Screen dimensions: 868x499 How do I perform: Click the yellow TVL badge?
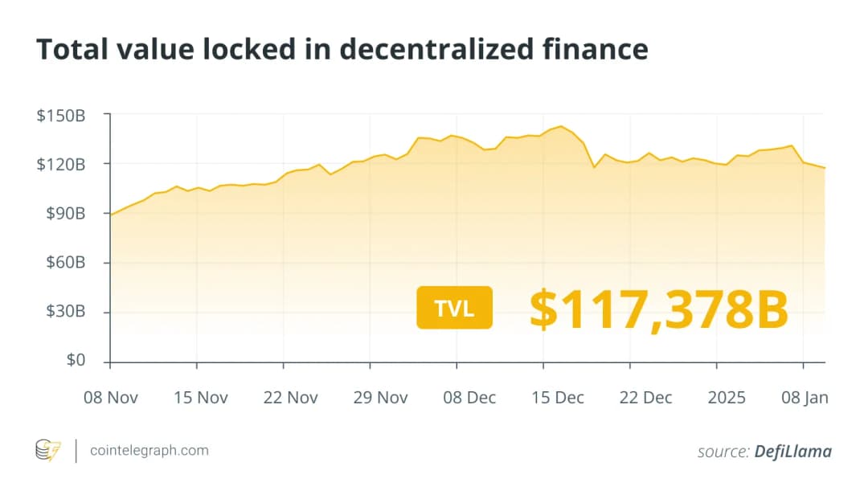(x=454, y=308)
